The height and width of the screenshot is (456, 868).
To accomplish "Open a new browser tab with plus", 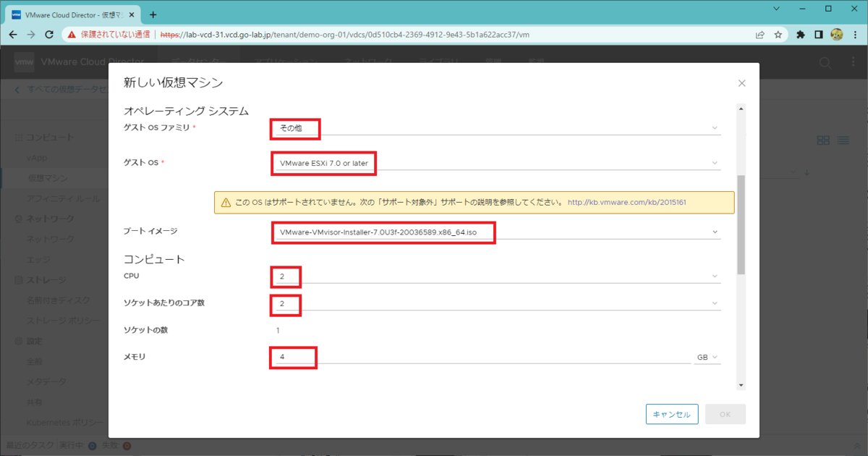I will 153,14.
